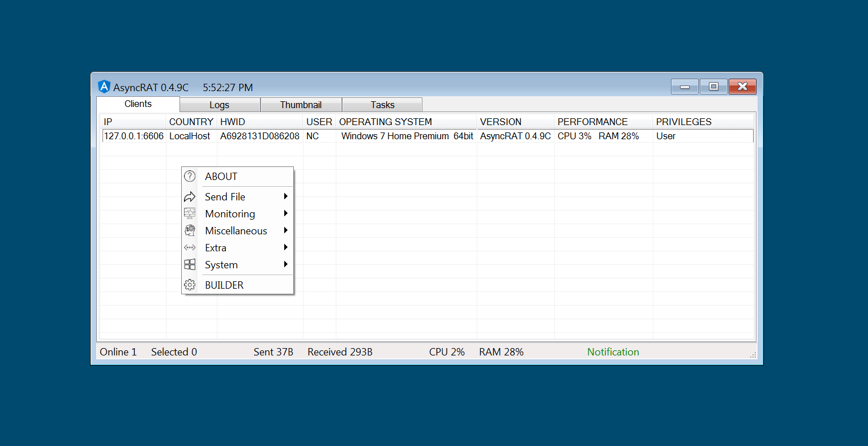
Task: Choose BUILDER in the context menu
Action: [x=224, y=285]
